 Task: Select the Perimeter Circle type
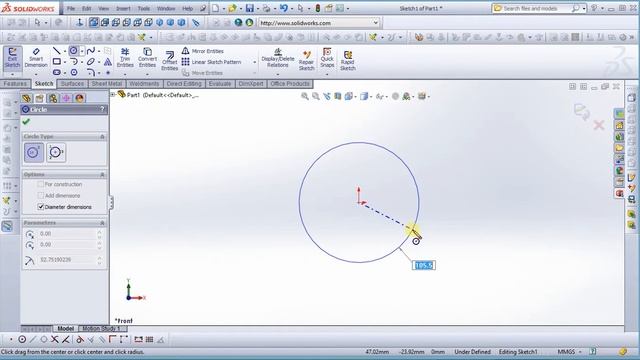(56, 153)
